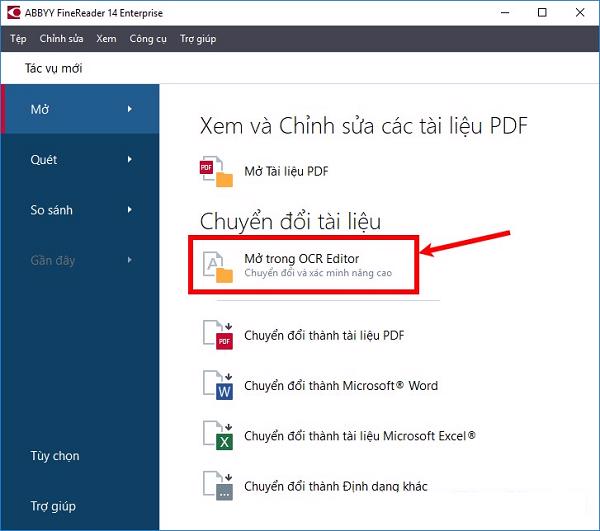This screenshot has height=531, width=600.
Task: Select the Mở sidebar tab
Action: point(80,109)
